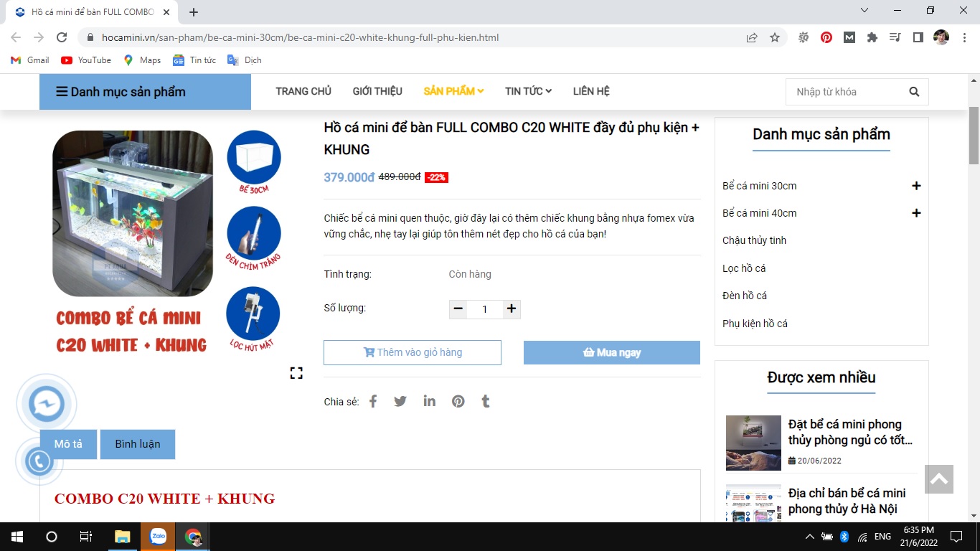Expand the Bể cá mini 40cm category
This screenshot has height=551, width=980.
point(915,213)
